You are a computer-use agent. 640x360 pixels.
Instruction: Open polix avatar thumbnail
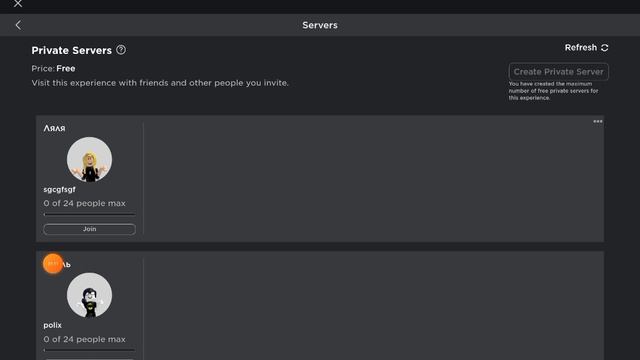(x=89, y=295)
